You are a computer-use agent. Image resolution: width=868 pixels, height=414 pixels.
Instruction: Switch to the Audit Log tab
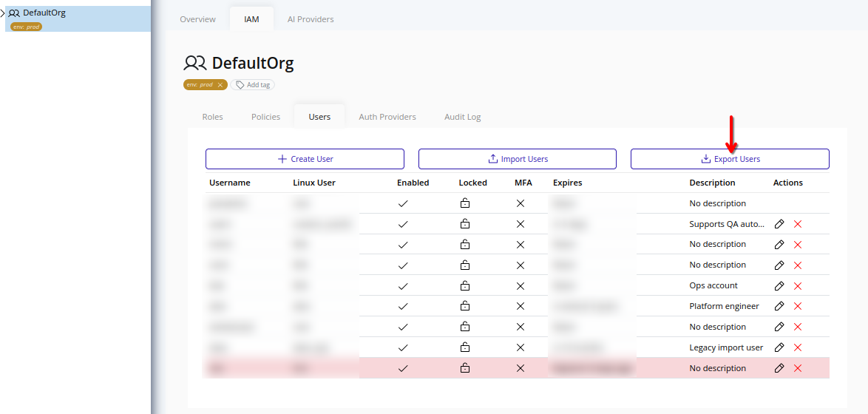point(462,117)
